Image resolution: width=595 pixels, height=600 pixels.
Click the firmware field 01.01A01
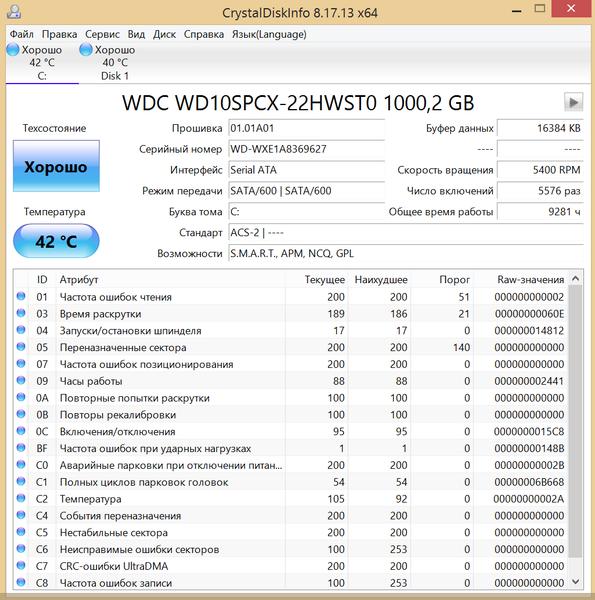(x=306, y=128)
